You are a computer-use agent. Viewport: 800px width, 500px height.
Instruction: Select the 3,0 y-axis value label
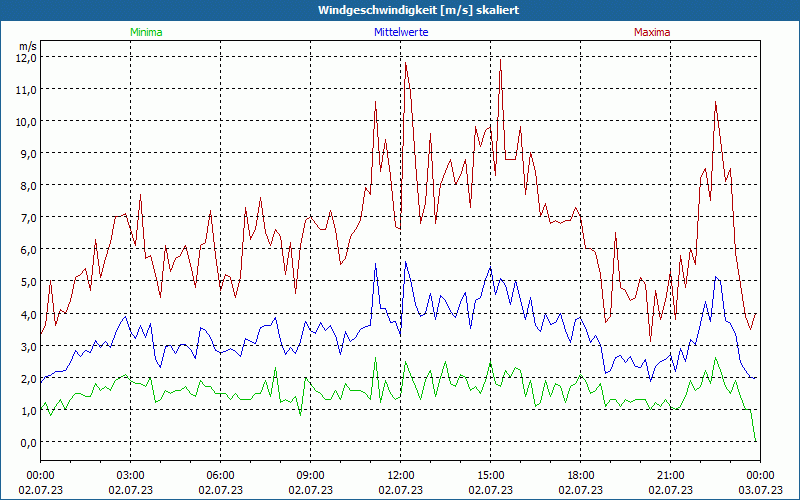coord(27,346)
